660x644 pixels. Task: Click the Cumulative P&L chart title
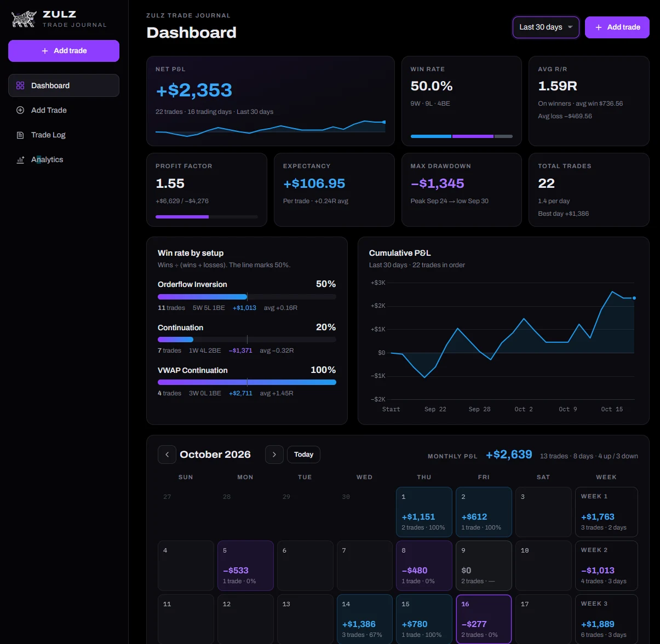[400, 253]
